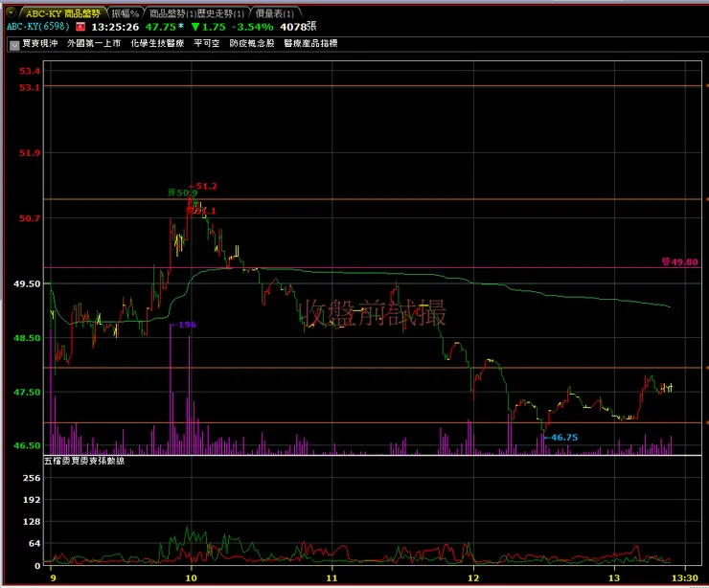The width and height of the screenshot is (709, 588).
Task: Select the 外國第一上市 tag
Action: click(x=94, y=43)
